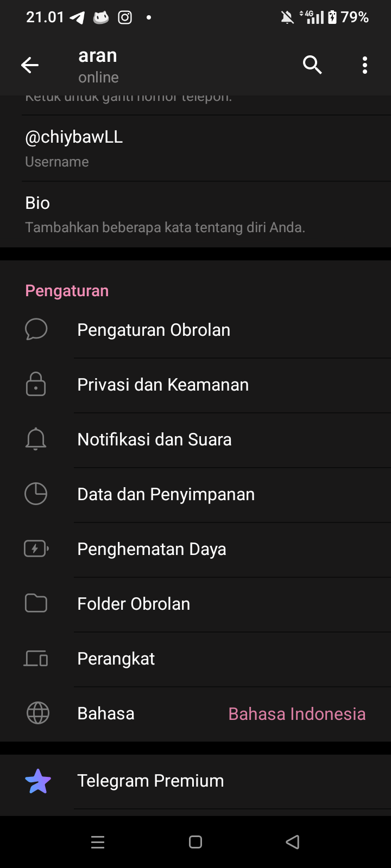Open Telegram Premium
Image resolution: width=391 pixels, height=868 pixels.
(x=150, y=781)
